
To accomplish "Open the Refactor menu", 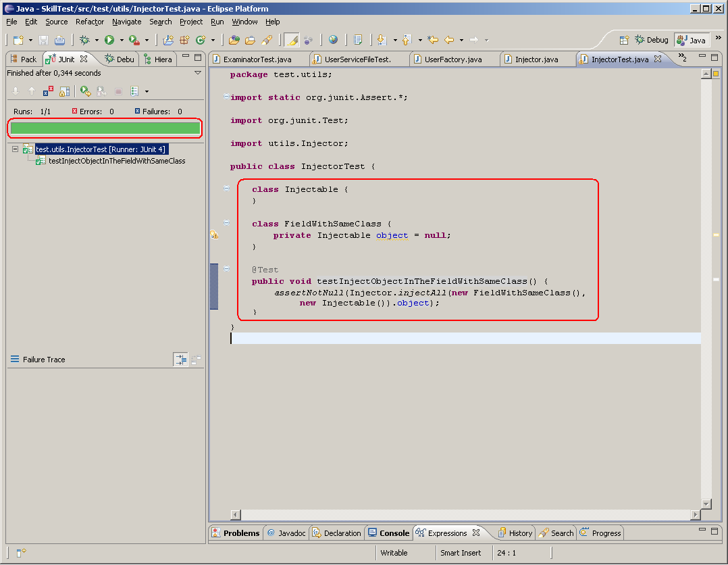I will [x=90, y=22].
